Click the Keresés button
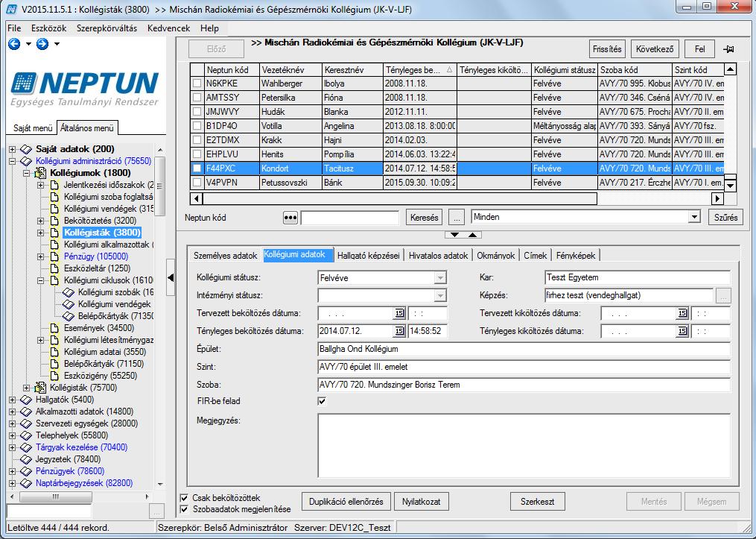 coord(425,218)
